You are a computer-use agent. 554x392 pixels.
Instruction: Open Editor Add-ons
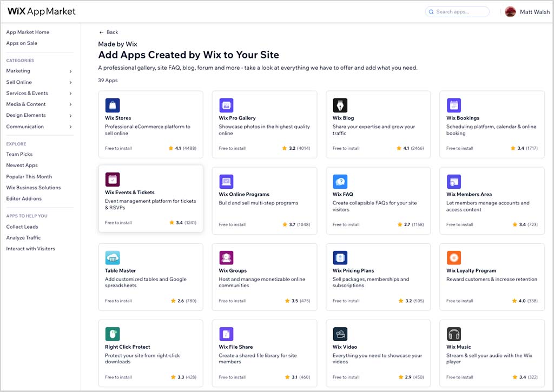[x=24, y=198]
